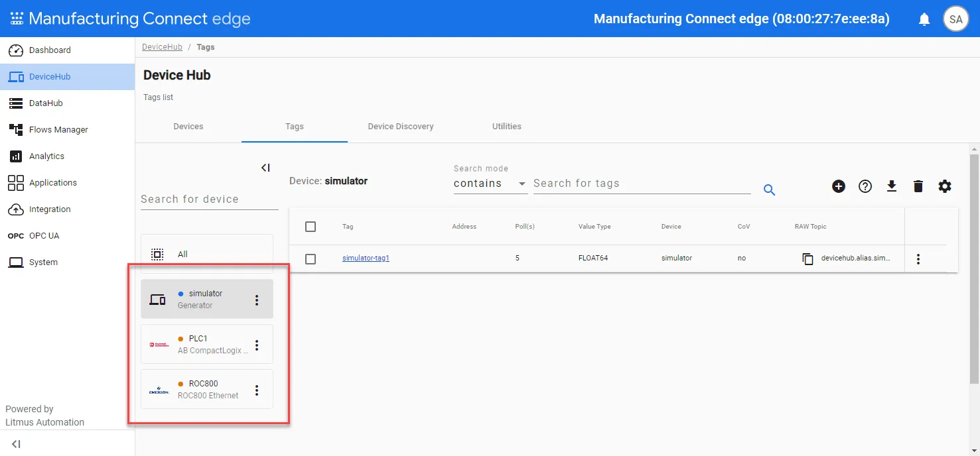
Task: Click the add tag plus icon
Action: tap(839, 186)
